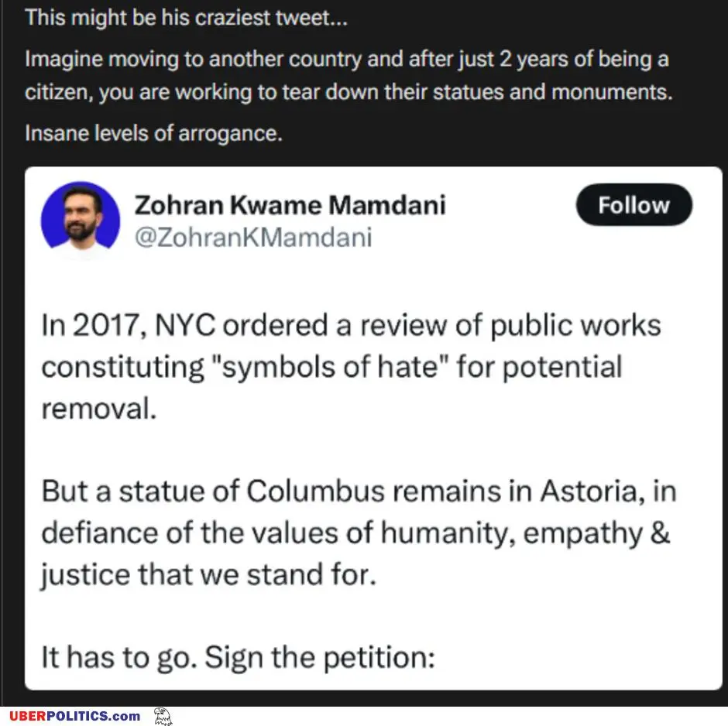Click the word "Astoria" in the tweet
728x726 pixels.
(589, 491)
